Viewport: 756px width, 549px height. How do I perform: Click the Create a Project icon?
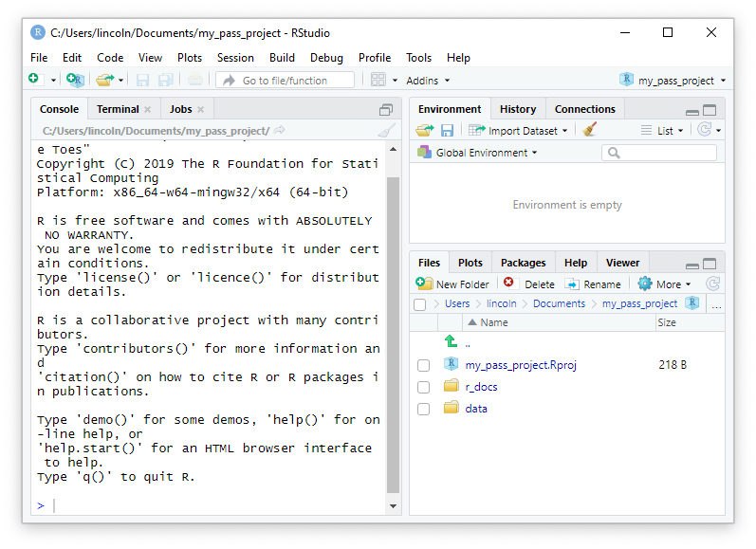[75, 80]
